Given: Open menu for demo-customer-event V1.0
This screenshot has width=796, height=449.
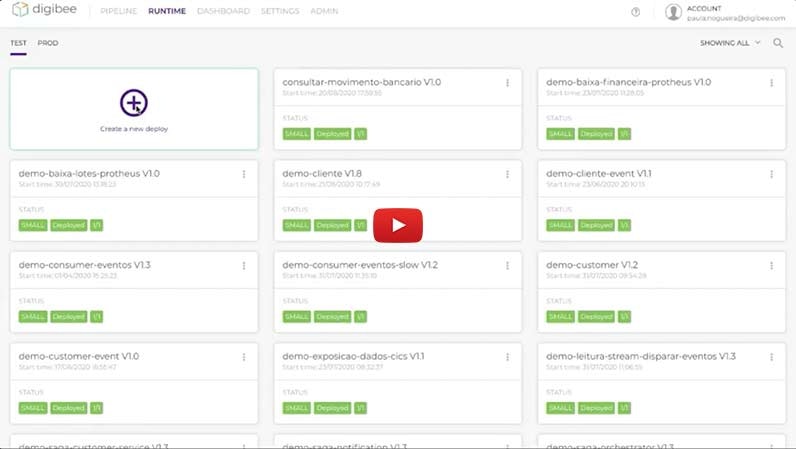Looking at the screenshot, I should [244, 357].
